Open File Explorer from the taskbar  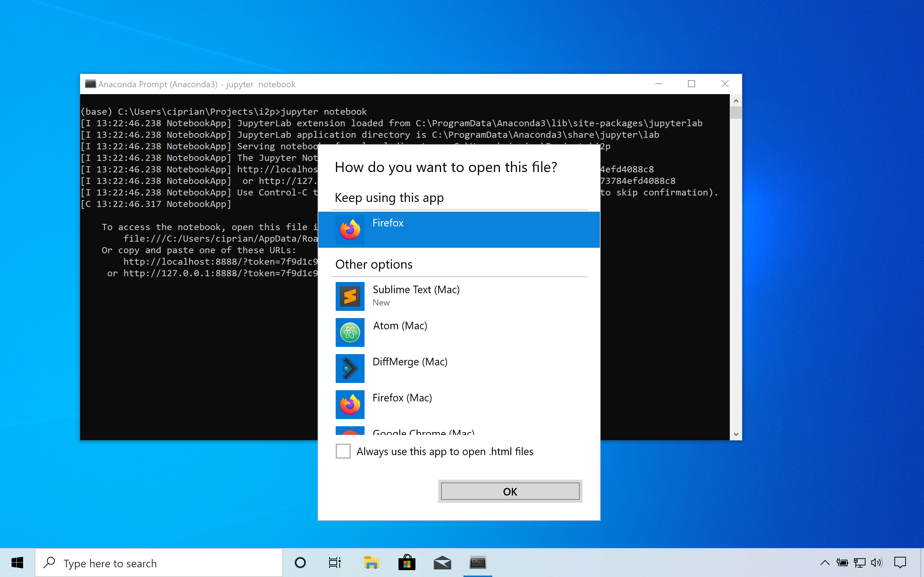(x=371, y=563)
